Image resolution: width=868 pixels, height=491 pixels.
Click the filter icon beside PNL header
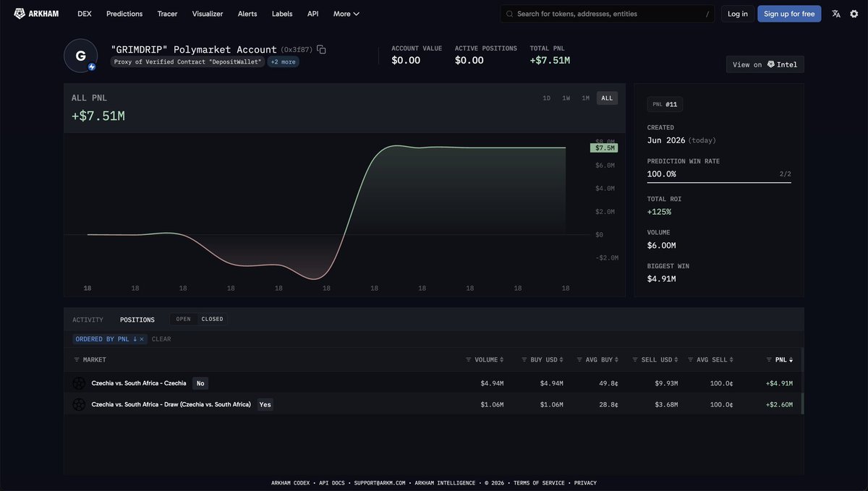tap(769, 359)
